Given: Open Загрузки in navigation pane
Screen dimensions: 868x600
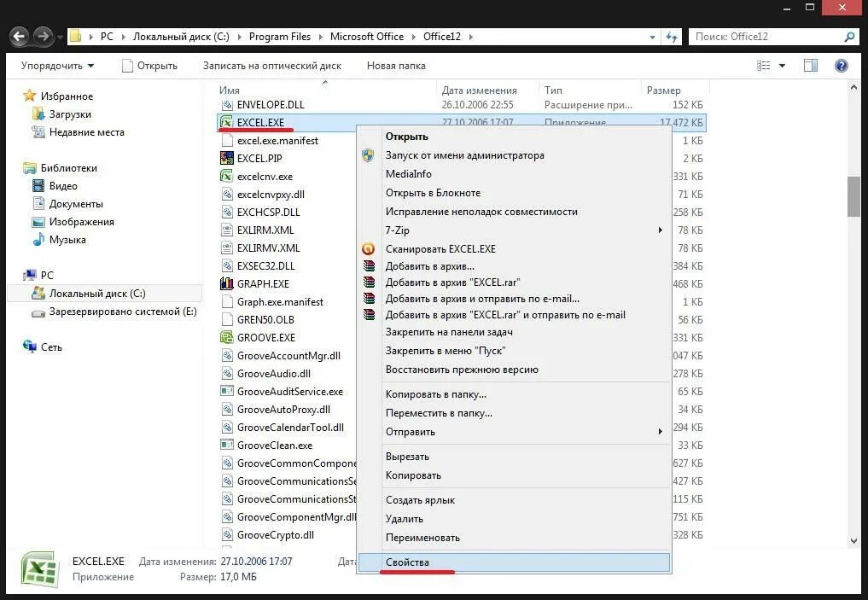Looking at the screenshot, I should coord(70,114).
